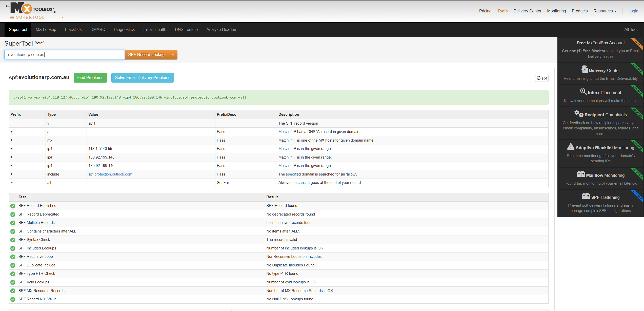Click check icon for SPF Record Null Value
The width and height of the screenshot is (644, 311).
click(x=13, y=299)
